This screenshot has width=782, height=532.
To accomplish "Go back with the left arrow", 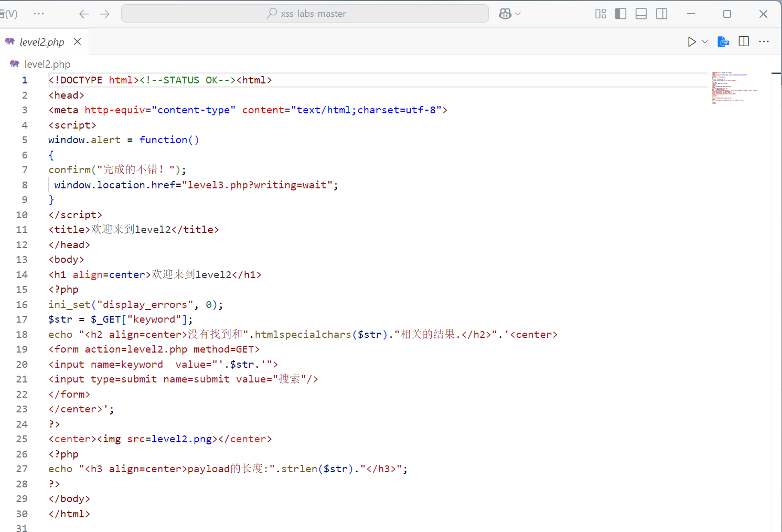I will pyautogui.click(x=84, y=14).
